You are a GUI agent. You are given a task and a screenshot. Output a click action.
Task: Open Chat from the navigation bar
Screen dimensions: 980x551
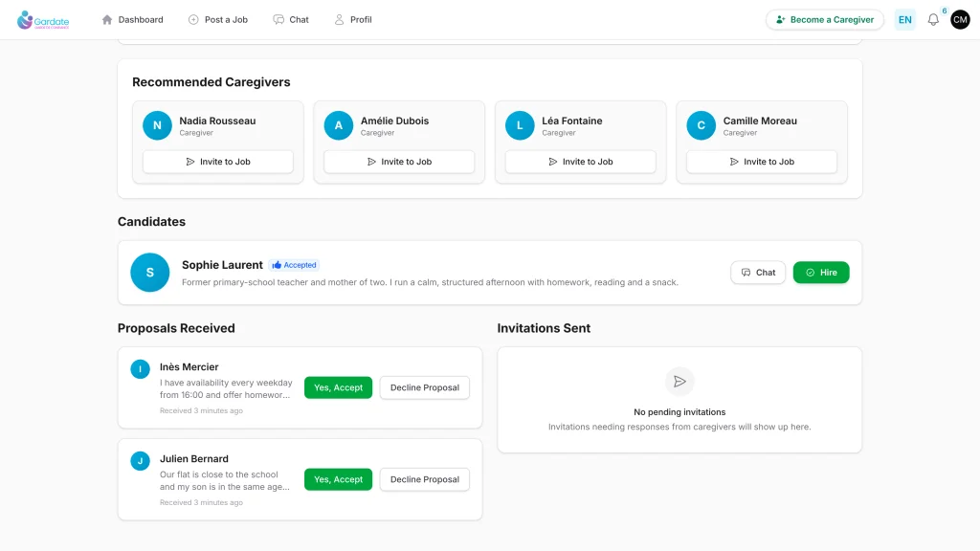(291, 20)
